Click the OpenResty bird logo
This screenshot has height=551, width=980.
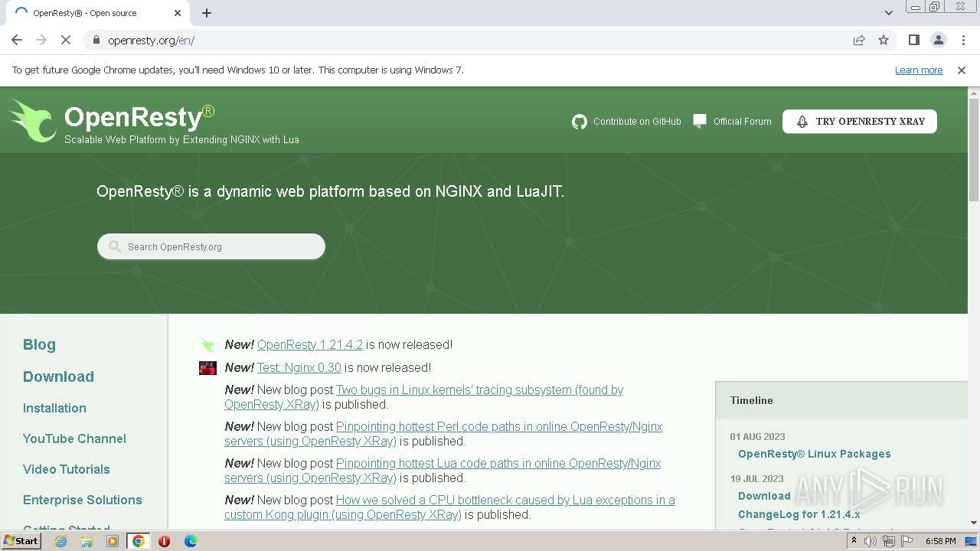tap(32, 121)
